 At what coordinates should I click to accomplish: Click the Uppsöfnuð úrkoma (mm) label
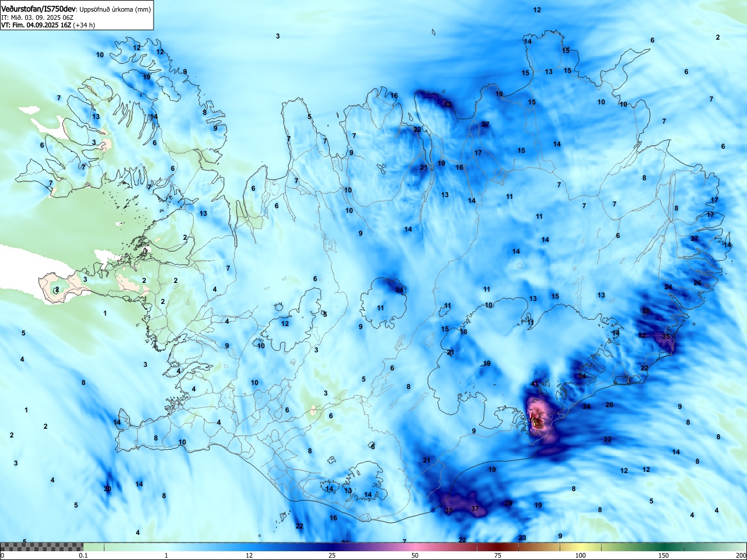[x=115, y=9]
